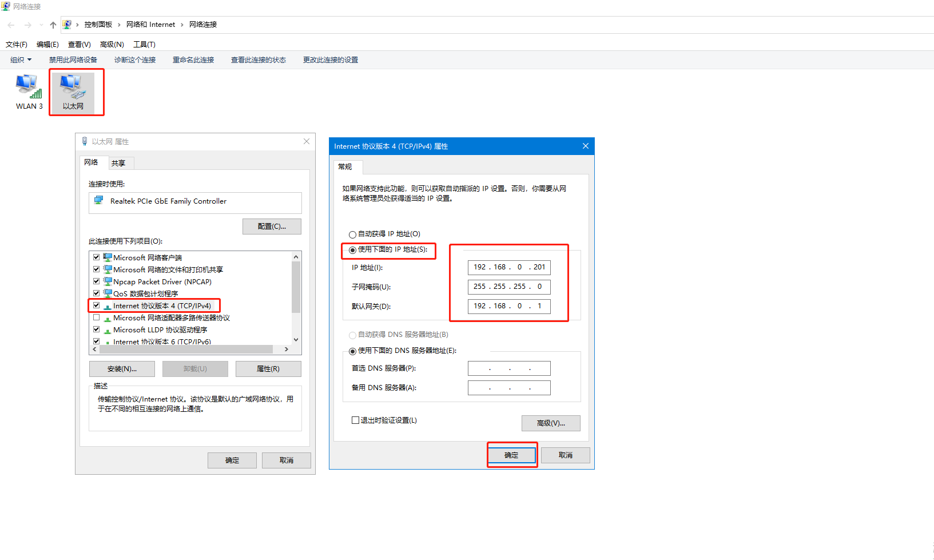Image resolution: width=934 pixels, height=560 pixels.
Task: Click the Back arrow navigation icon
Action: pyautogui.click(x=11, y=25)
